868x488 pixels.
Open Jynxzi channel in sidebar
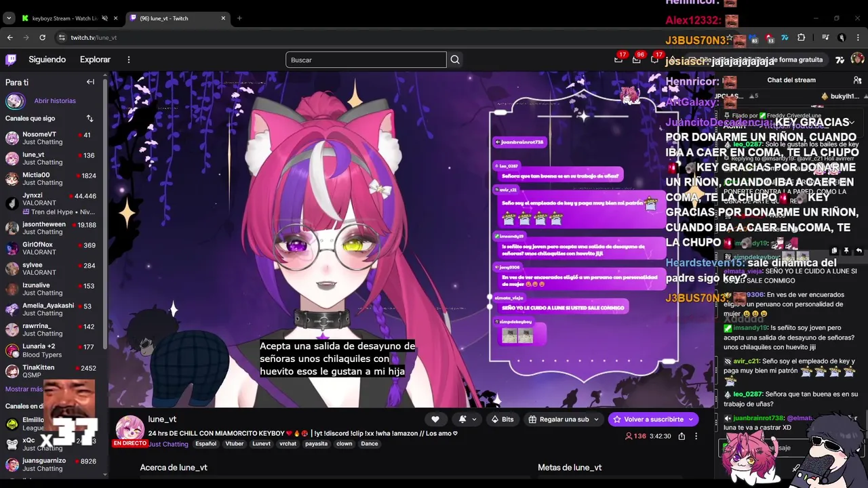coord(51,203)
